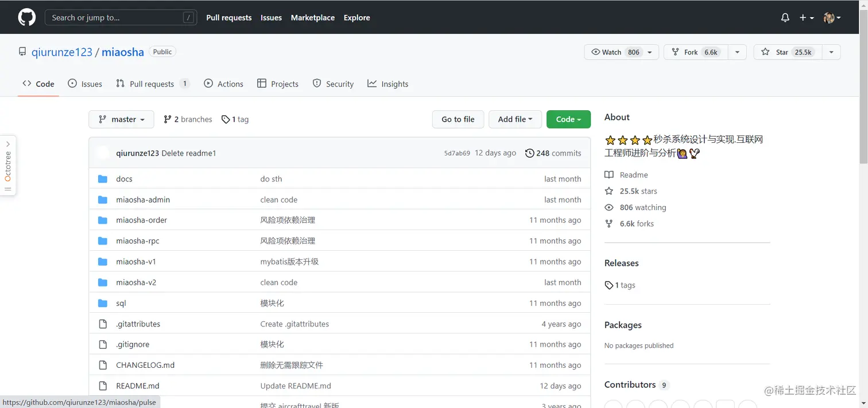This screenshot has width=868, height=408.
Task: Click the miaosha-v1 folder icon
Action: [103, 262]
